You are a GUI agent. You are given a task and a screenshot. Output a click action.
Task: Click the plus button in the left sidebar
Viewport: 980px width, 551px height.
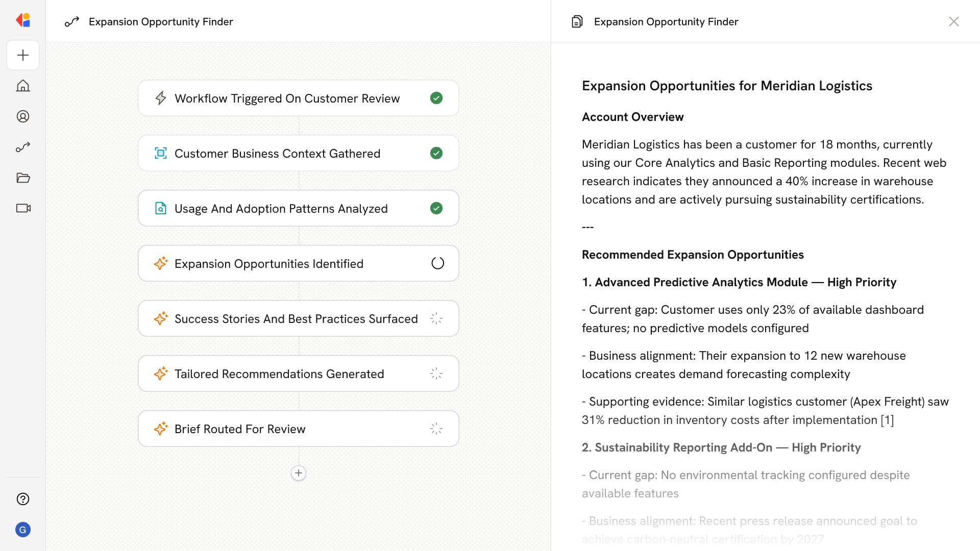pos(23,55)
